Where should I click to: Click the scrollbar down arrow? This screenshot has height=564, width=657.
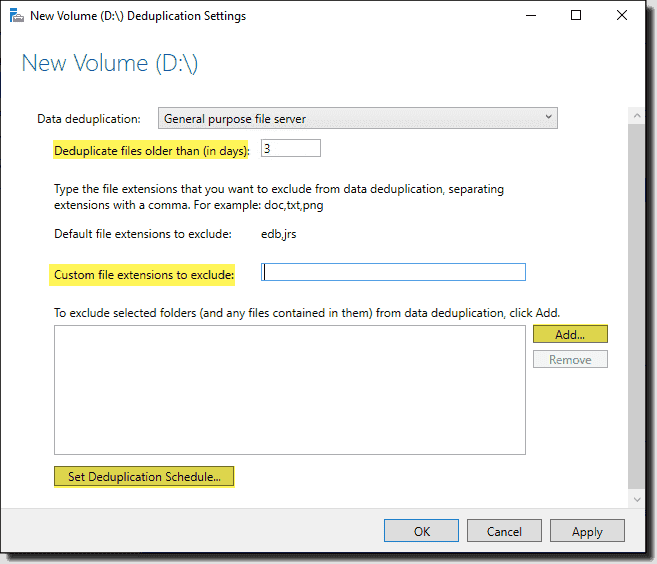(x=637, y=499)
